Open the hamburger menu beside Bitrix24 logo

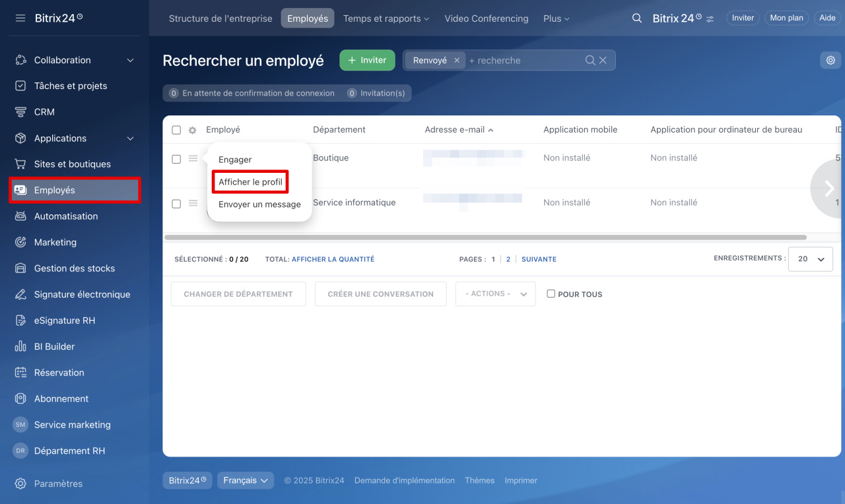click(20, 18)
